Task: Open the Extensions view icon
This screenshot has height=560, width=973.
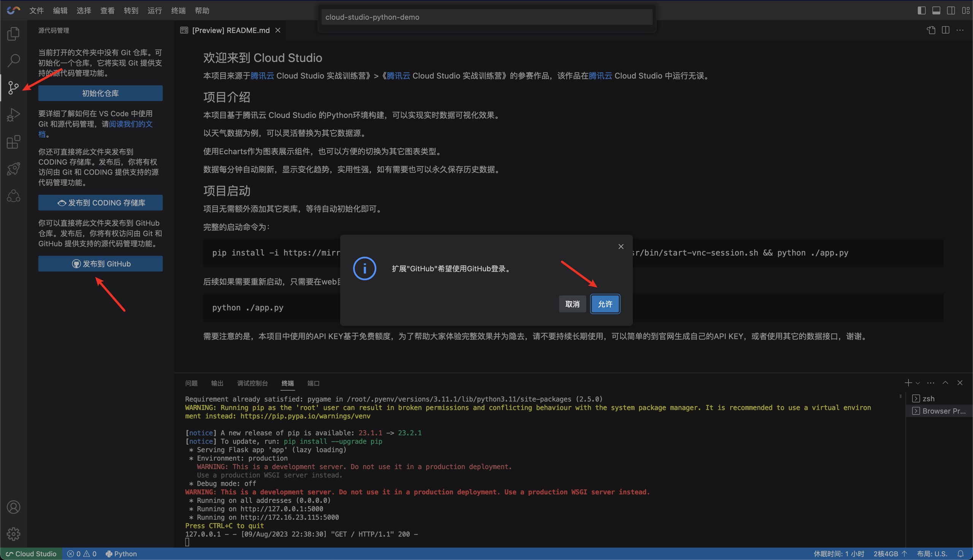Action: 13,142
